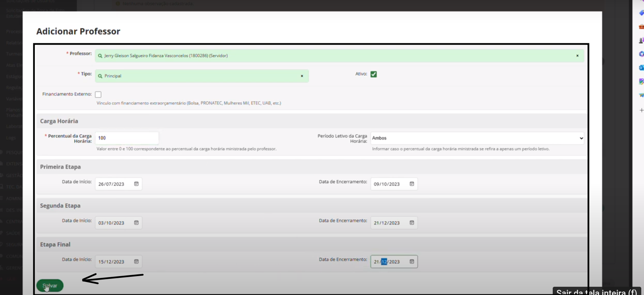Click the Percentual da Carga Horária label
Screen dimensions: 644x295
click(68, 138)
